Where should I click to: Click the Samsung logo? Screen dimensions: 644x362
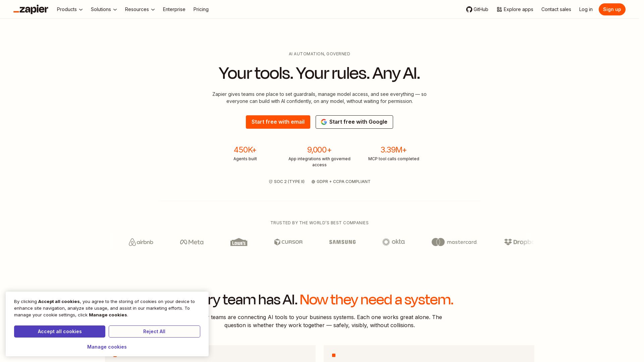click(x=342, y=242)
